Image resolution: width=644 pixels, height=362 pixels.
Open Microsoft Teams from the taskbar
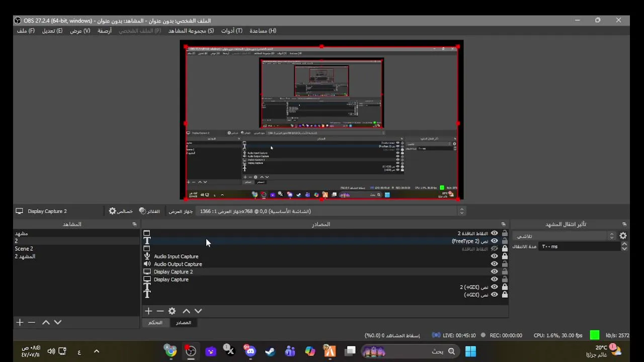290,351
